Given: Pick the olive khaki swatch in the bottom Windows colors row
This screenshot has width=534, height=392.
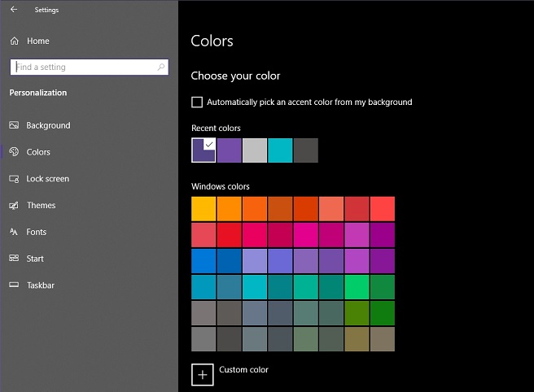Looking at the screenshot, I should tap(357, 339).
